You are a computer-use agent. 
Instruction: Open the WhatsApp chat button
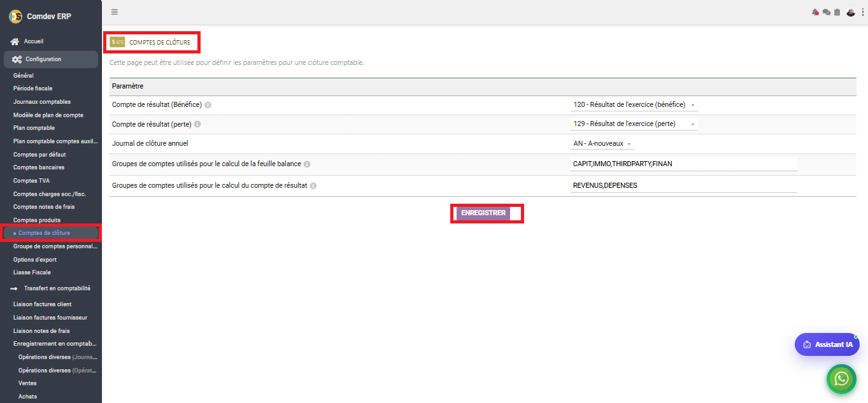842,379
